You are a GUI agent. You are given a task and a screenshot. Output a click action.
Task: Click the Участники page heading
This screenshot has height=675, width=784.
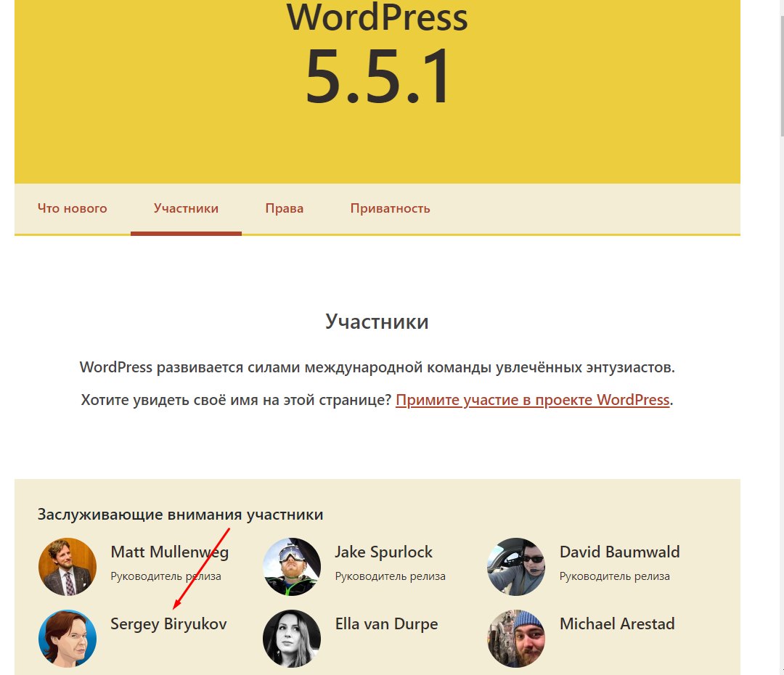click(377, 322)
